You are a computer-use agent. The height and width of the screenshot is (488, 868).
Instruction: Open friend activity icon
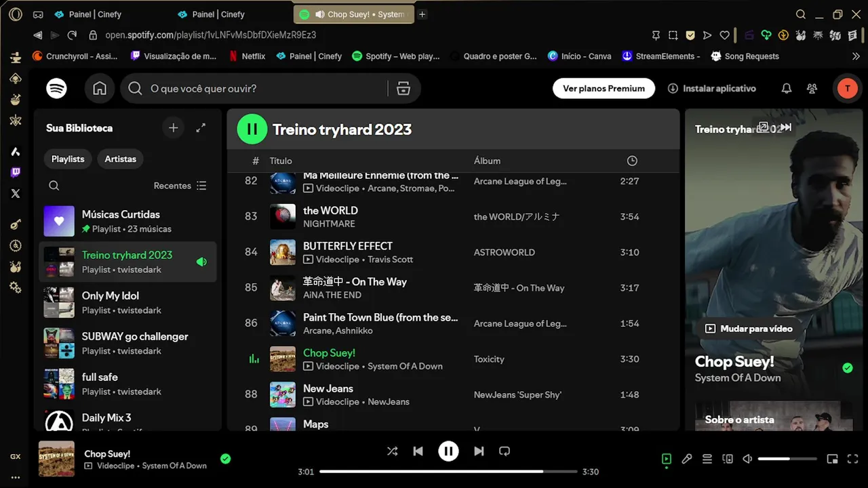[x=812, y=88]
